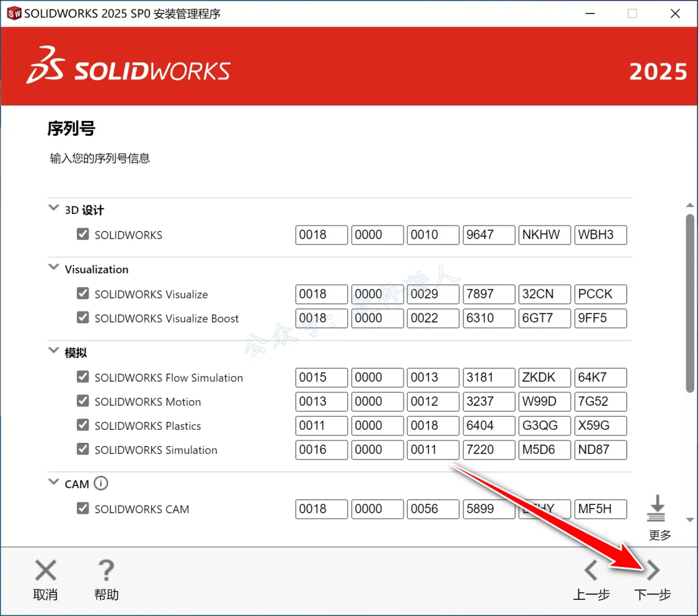Click Plastics serial field G3QG
The height and width of the screenshot is (616, 698).
point(544,425)
